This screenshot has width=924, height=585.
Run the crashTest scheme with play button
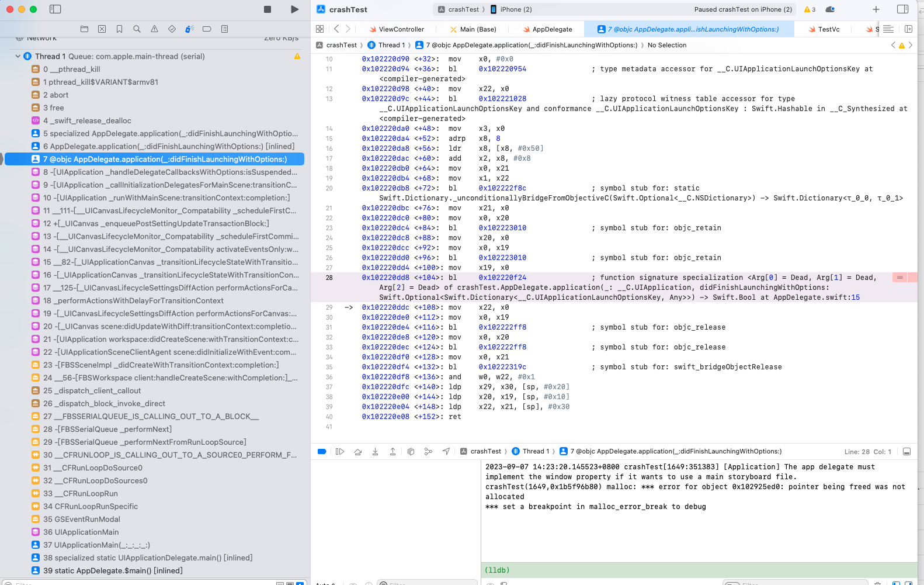(294, 9)
